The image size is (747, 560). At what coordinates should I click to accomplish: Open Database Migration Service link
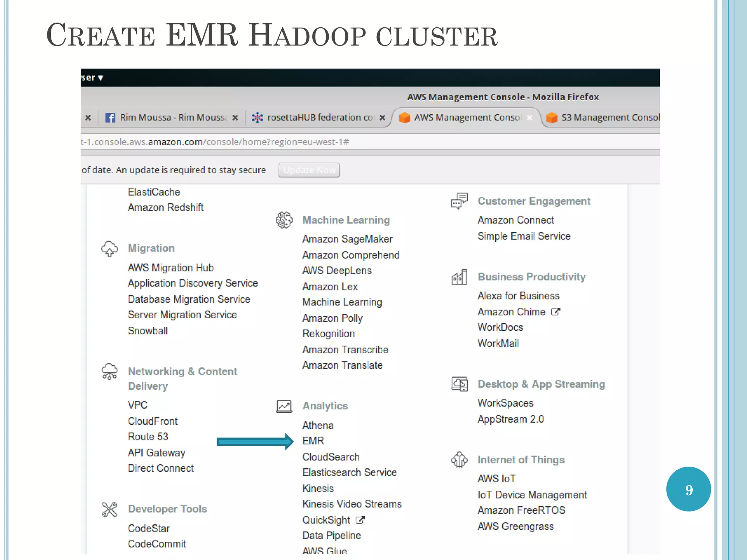tap(189, 299)
